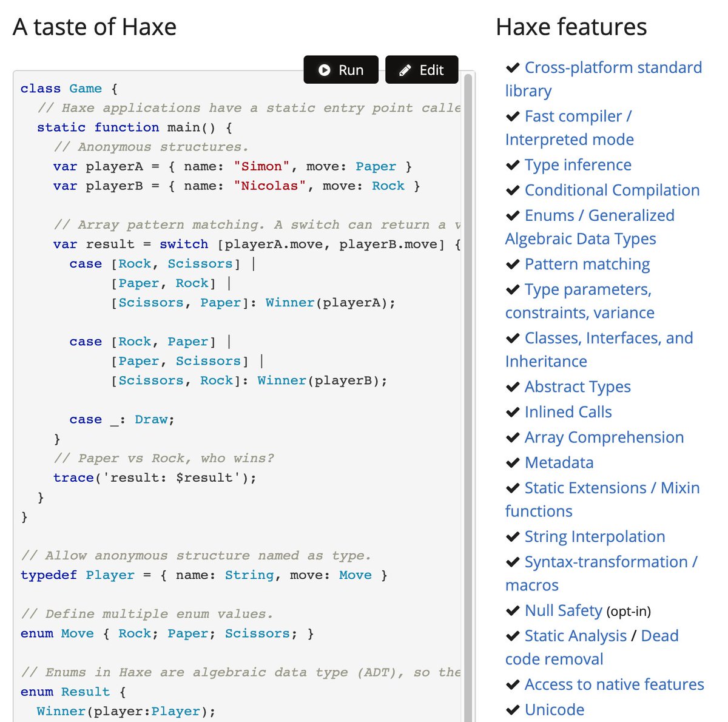Image resolution: width=728 pixels, height=722 pixels.
Task: Open the Type inference link
Action: point(578,164)
